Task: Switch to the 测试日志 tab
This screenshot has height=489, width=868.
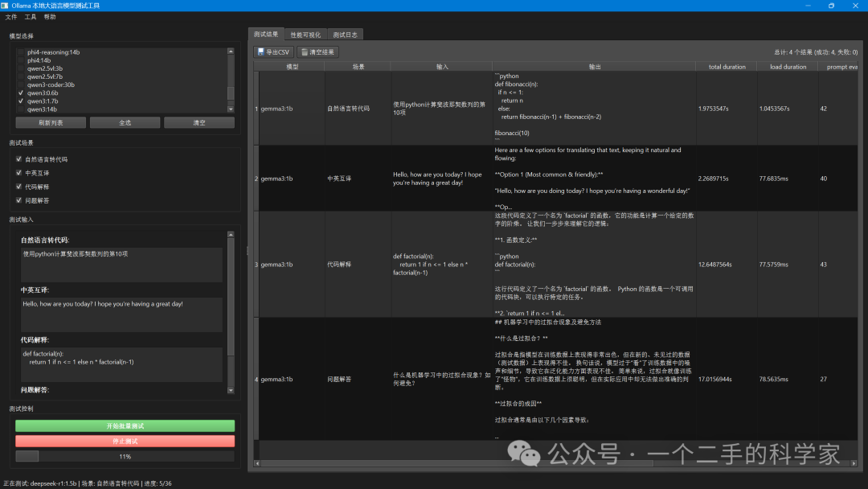Action: point(346,35)
